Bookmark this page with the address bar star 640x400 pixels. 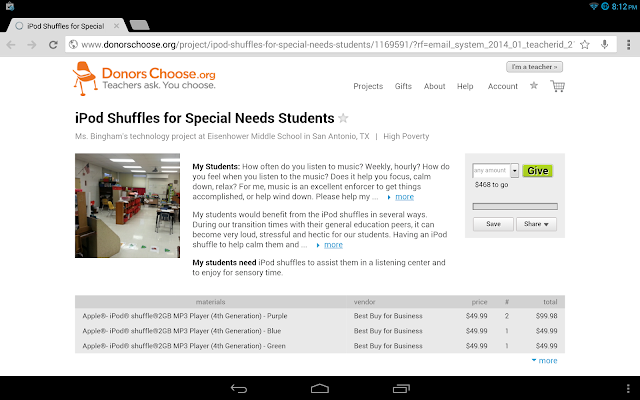pyautogui.click(x=584, y=44)
